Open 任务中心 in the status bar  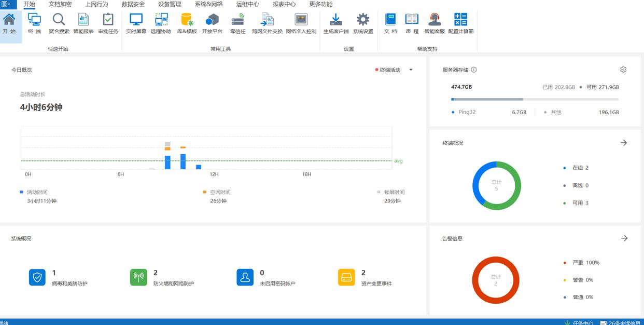[x=579, y=322]
